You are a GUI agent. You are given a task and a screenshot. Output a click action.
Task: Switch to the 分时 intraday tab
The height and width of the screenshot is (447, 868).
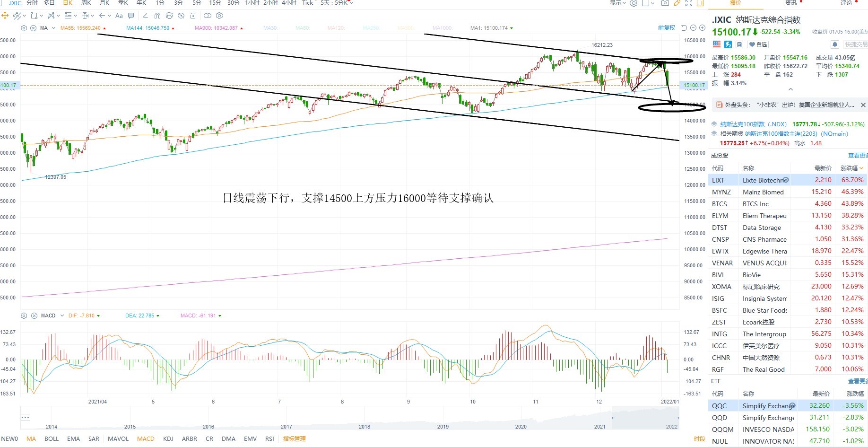pos(32,3)
